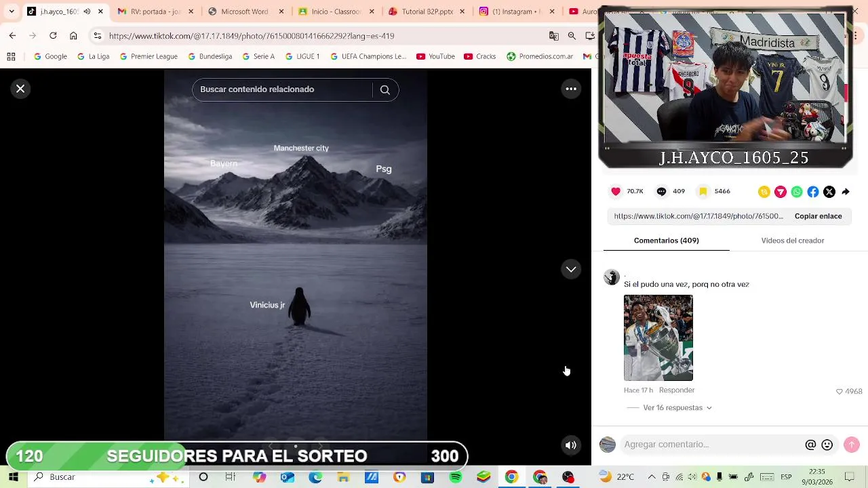The image size is (868, 488).
Task: Mute the TikTok post sound
Action: [x=571, y=445]
